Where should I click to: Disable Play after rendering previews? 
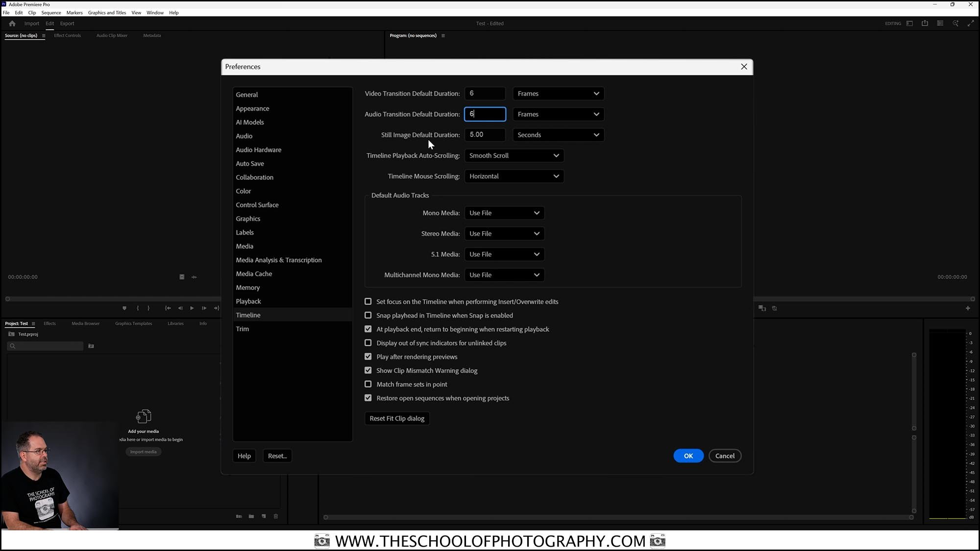368,357
